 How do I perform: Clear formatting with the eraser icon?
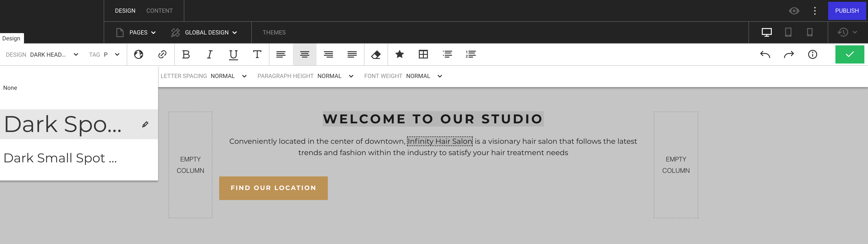tap(376, 54)
